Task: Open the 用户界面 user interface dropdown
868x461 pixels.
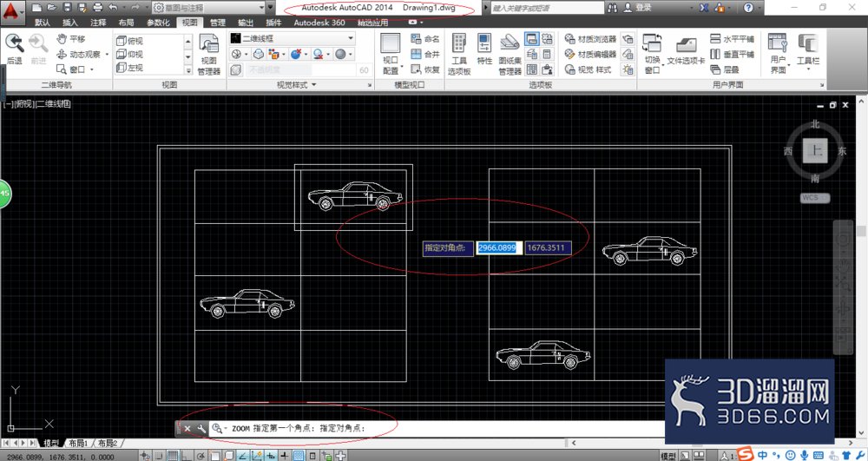Action: [x=778, y=54]
